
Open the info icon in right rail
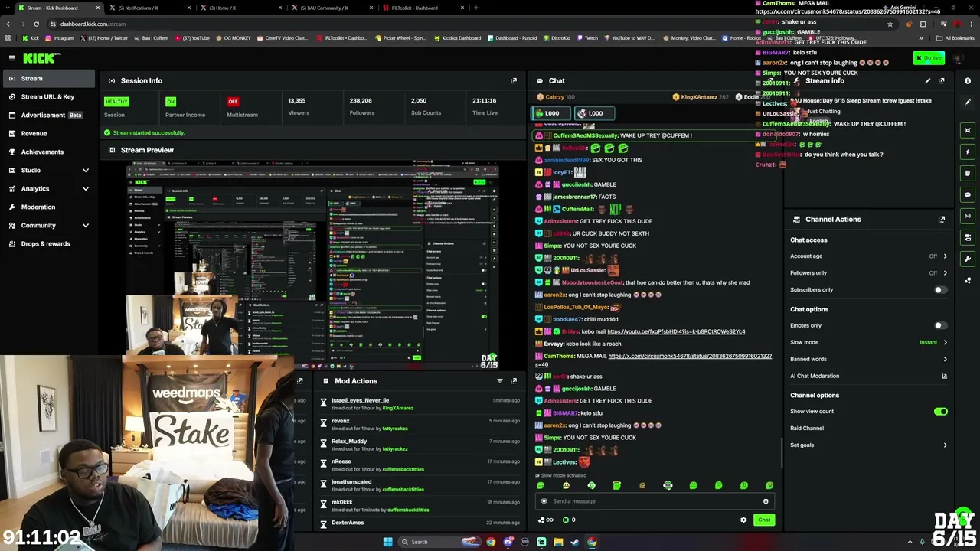click(968, 80)
